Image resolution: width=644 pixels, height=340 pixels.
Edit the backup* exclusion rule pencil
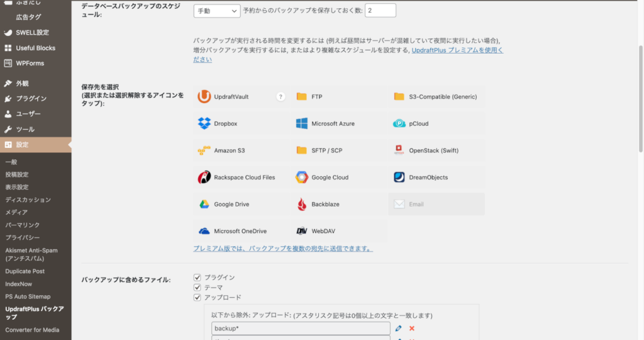tap(398, 329)
